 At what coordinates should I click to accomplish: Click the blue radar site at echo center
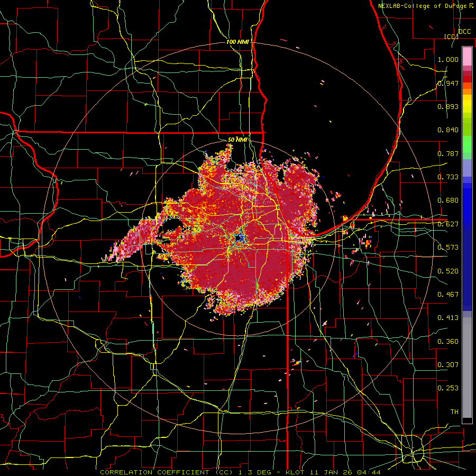tap(239, 239)
